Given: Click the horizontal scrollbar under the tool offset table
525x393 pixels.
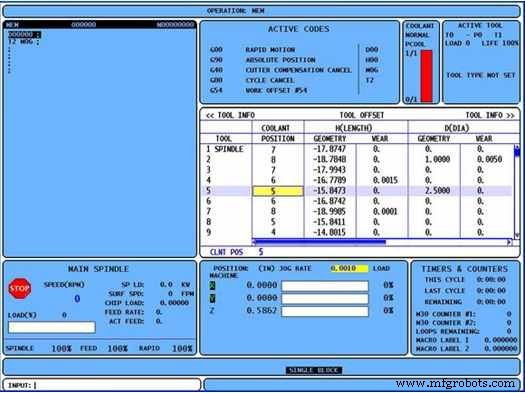Looking at the screenshot, I should (x=382, y=242).
